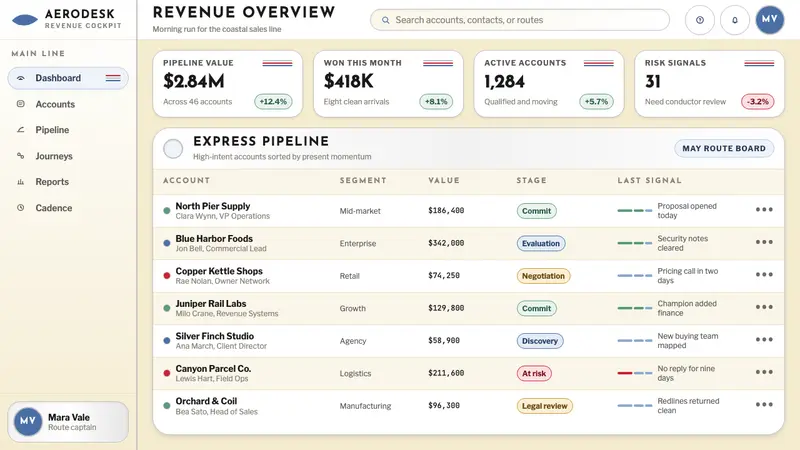Open the MV profile avatar in header
The height and width of the screenshot is (450, 800).
click(769, 20)
